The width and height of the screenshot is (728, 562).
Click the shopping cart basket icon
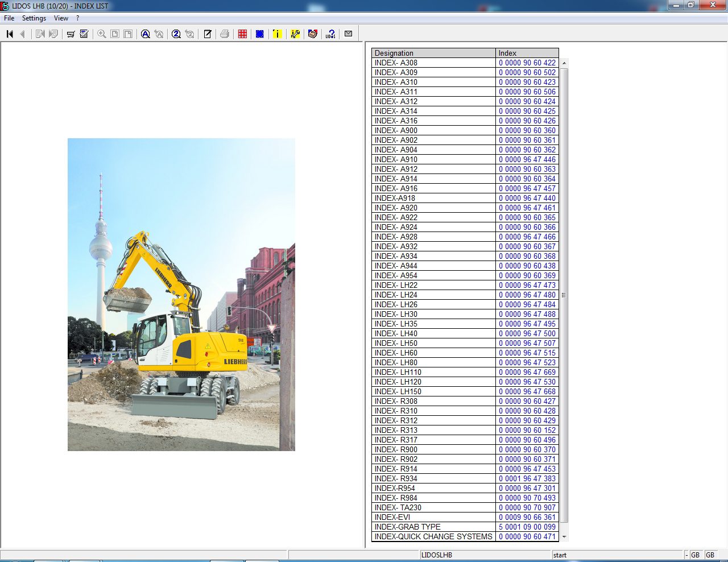click(x=71, y=34)
